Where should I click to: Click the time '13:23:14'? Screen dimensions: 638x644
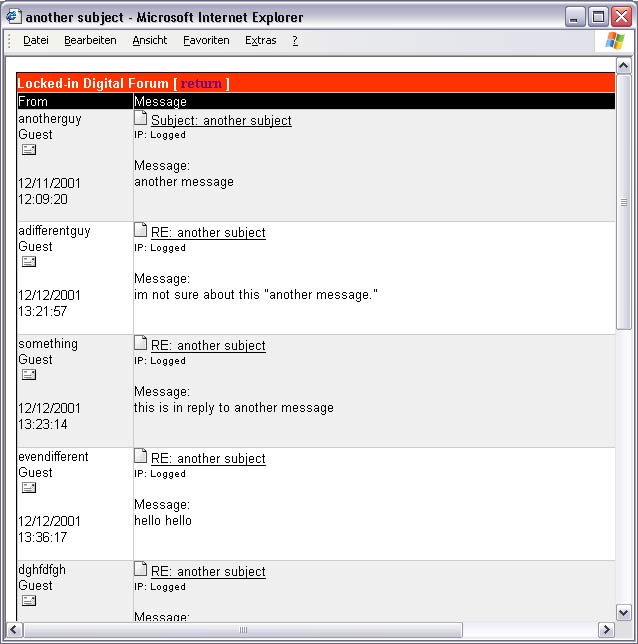click(x=43, y=424)
